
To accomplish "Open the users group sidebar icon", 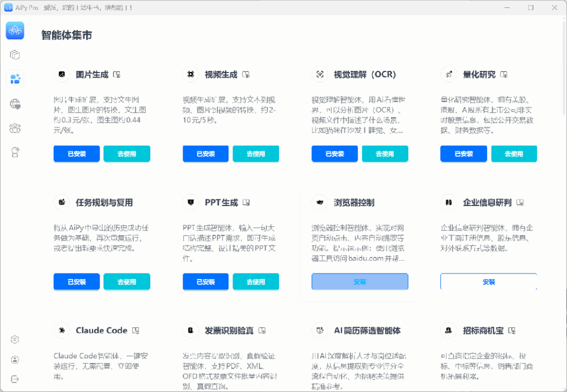I will pyautogui.click(x=15, y=128).
